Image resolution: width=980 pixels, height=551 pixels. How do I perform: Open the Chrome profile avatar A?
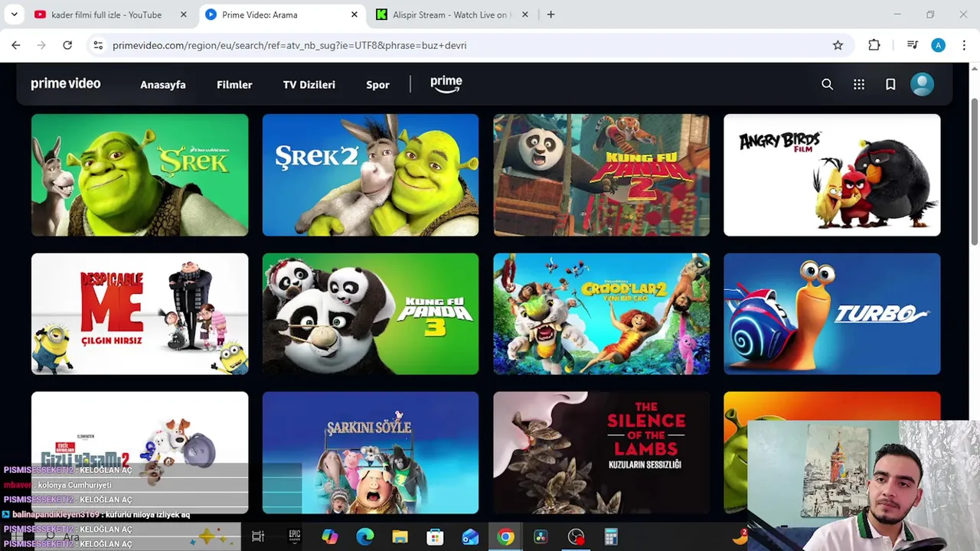[938, 45]
